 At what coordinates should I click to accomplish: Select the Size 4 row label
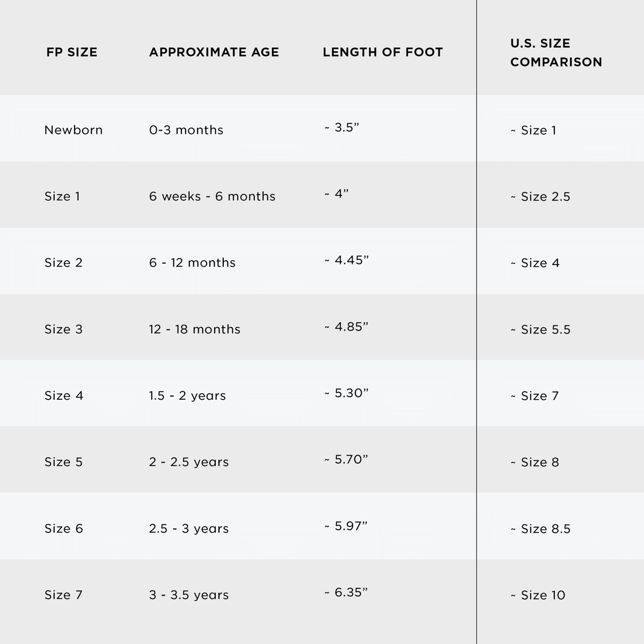pos(64,396)
